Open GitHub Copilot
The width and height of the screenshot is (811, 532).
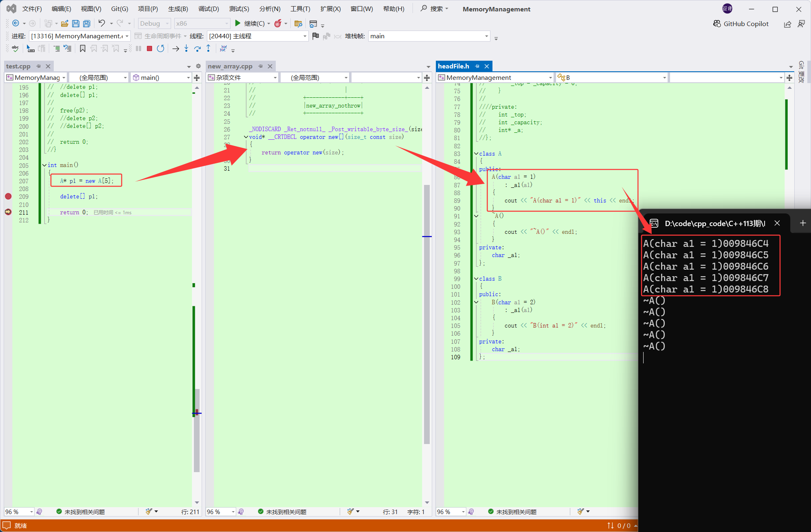tap(741, 24)
